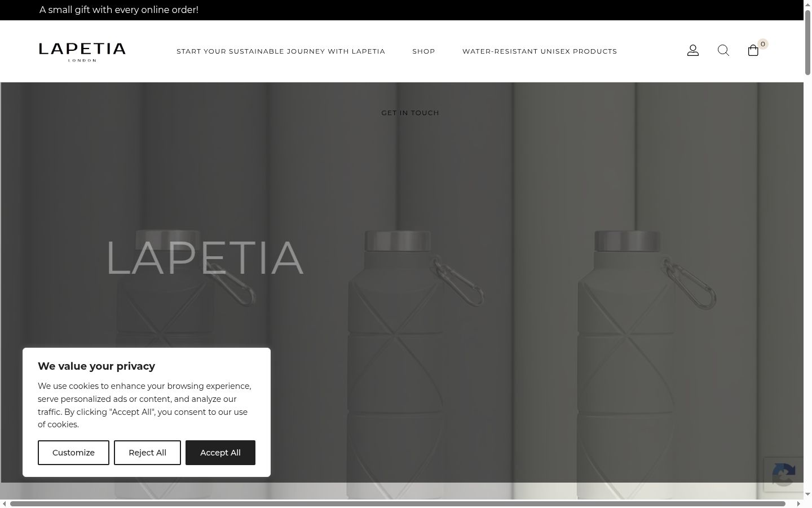Open the search magnifier icon
This screenshot has width=812, height=508.
point(723,51)
